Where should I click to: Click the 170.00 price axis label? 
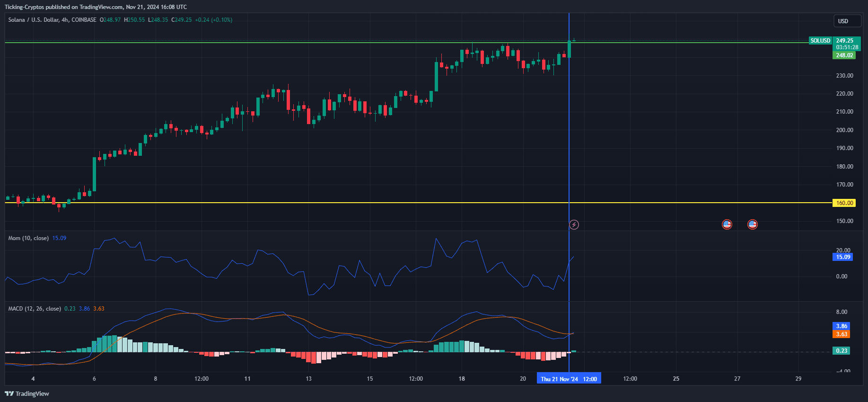(x=844, y=185)
